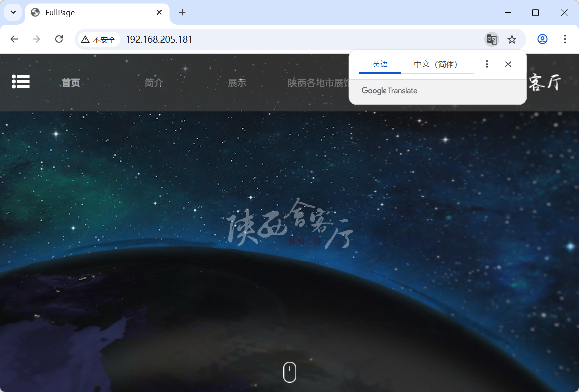This screenshot has height=392, width=579.
Task: Click the 不安全 security warning chip
Action: [99, 39]
